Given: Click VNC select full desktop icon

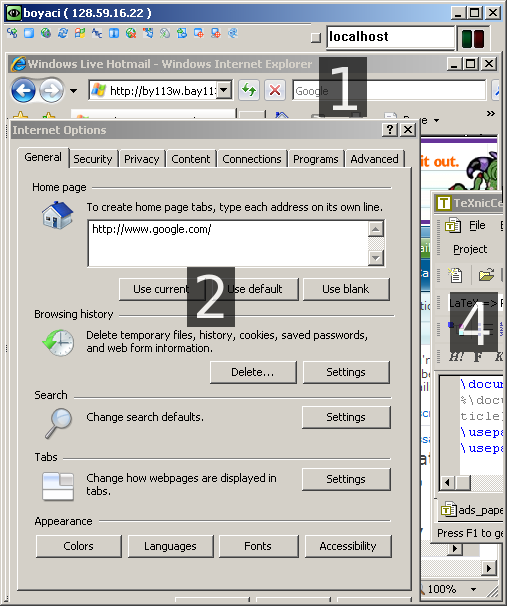Looking at the screenshot, I should coord(216,33).
